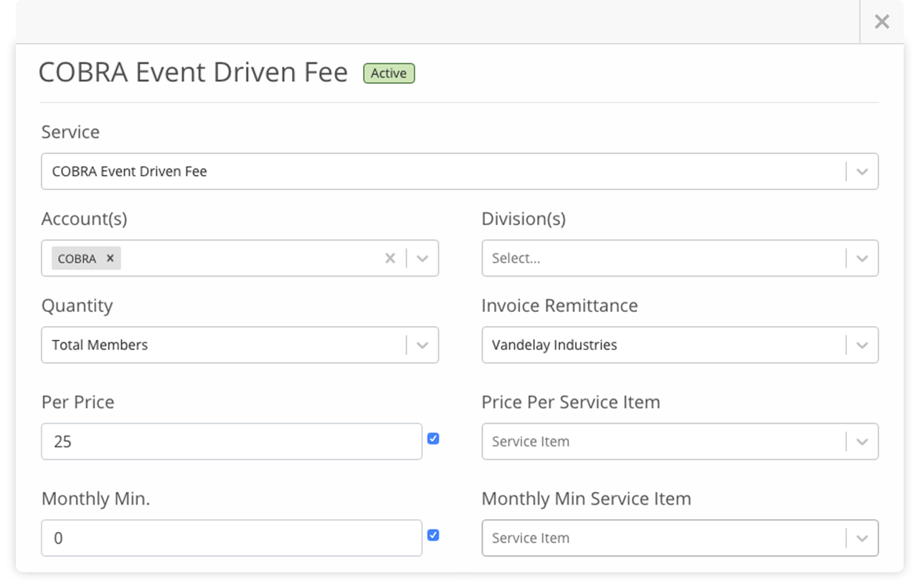
Task: Click the Quantity label
Action: tap(77, 306)
